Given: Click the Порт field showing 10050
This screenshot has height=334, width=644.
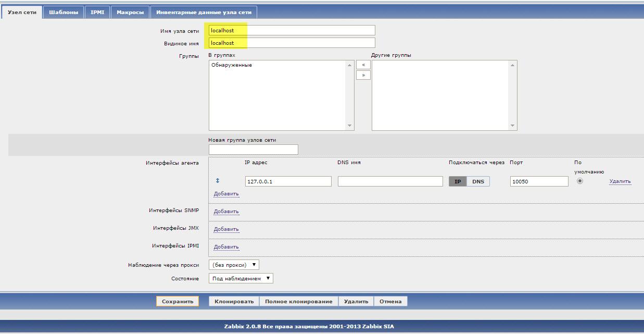Looking at the screenshot, I should (539, 181).
